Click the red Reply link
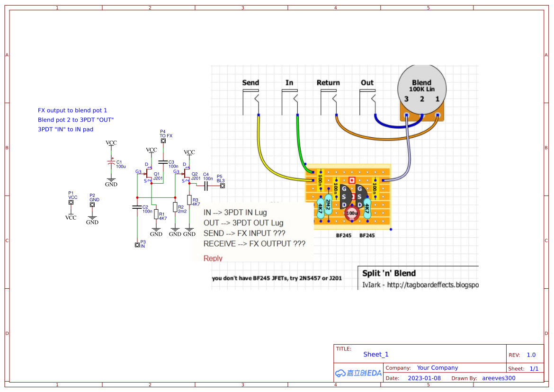This screenshot has height=392, width=554. click(x=213, y=258)
